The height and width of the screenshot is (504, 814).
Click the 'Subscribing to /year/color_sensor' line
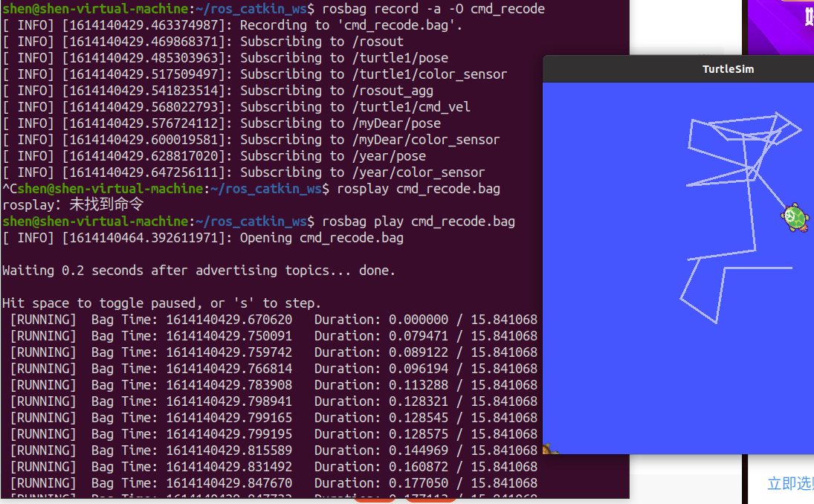(x=362, y=172)
